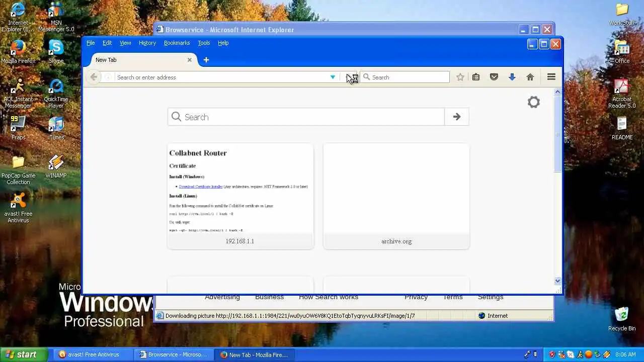The height and width of the screenshot is (362, 644).
Task: Click the address bar field
Action: point(221,77)
